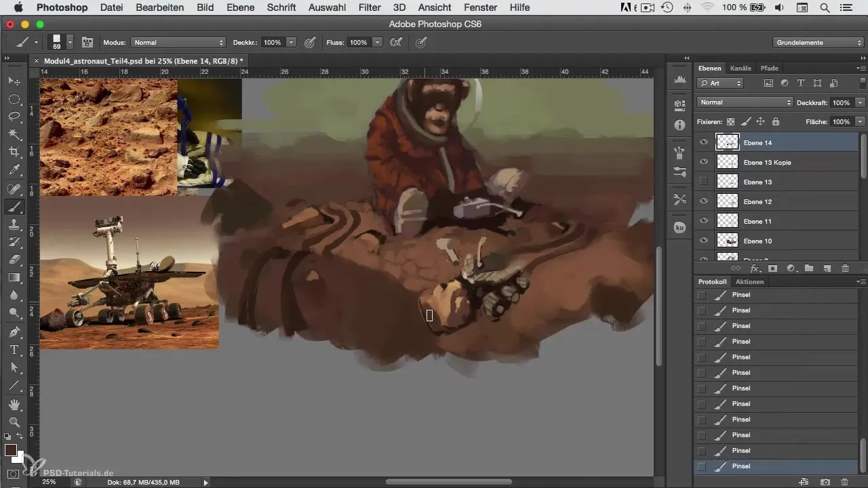Screen dimensions: 868x488
Task: Delete layer with Layers panel trash
Action: pyautogui.click(x=845, y=268)
